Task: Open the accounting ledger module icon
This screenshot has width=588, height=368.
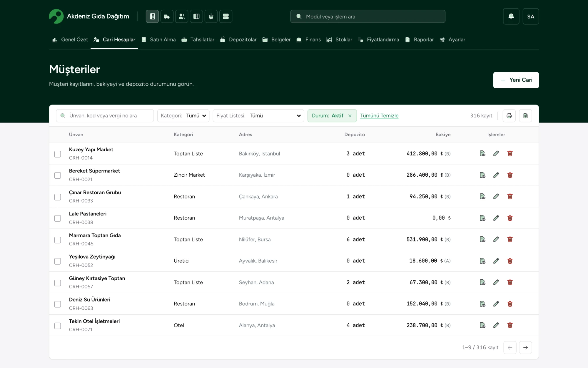Action: pyautogui.click(x=152, y=16)
